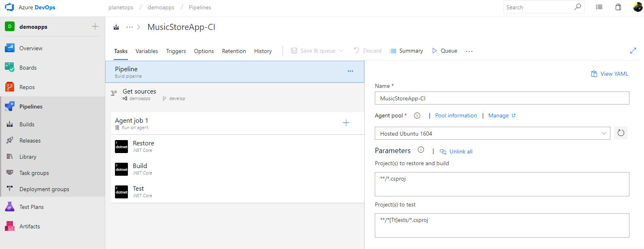
Task: Click the pipeline Name input field
Action: (x=502, y=98)
